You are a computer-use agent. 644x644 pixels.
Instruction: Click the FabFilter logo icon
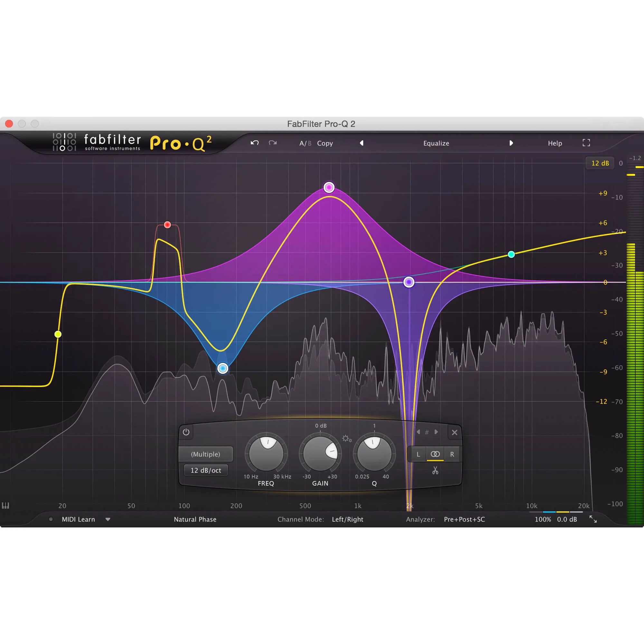pyautogui.click(x=64, y=142)
